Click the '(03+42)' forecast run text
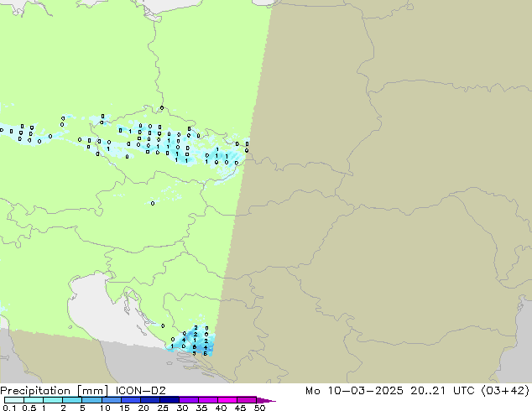 (x=505, y=390)
